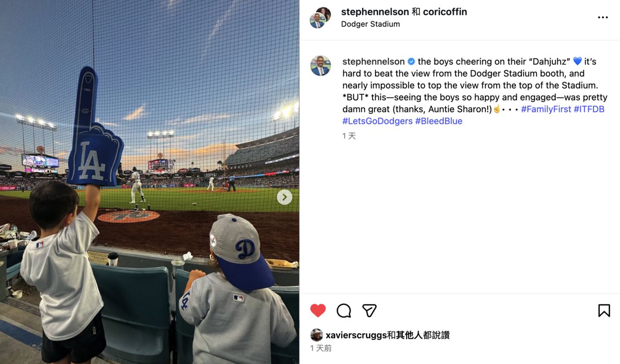
Task: Click xavierscruggs liker avatar
Action: tap(316, 335)
